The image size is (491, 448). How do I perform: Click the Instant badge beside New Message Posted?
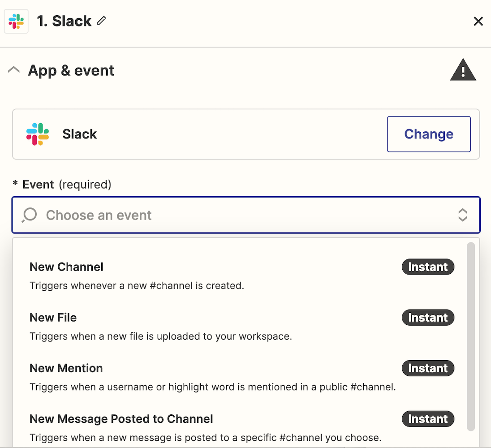(x=428, y=419)
